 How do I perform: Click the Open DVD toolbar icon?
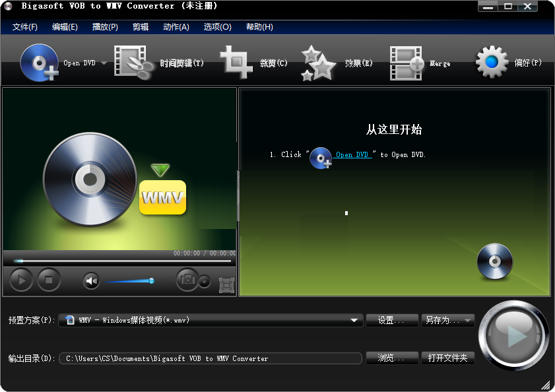[38, 61]
